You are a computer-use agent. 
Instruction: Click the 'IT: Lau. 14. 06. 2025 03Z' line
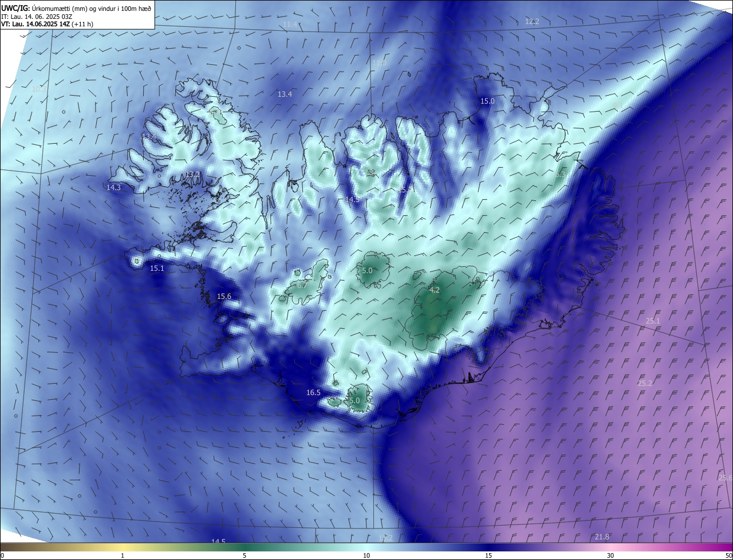click(x=37, y=16)
